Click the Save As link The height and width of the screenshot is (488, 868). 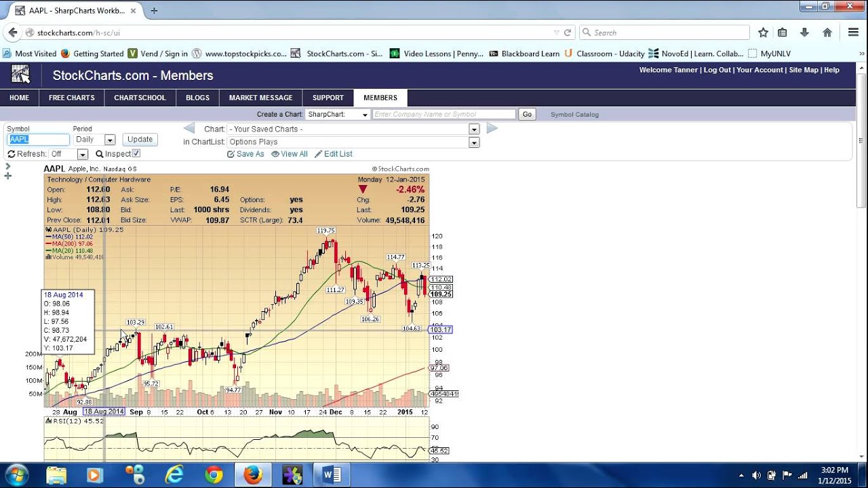point(245,154)
